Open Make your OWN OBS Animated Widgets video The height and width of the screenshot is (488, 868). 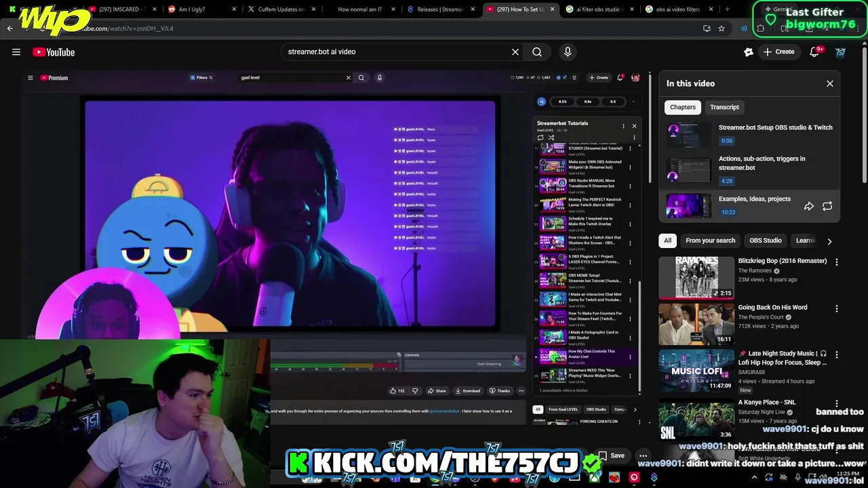pos(583,166)
